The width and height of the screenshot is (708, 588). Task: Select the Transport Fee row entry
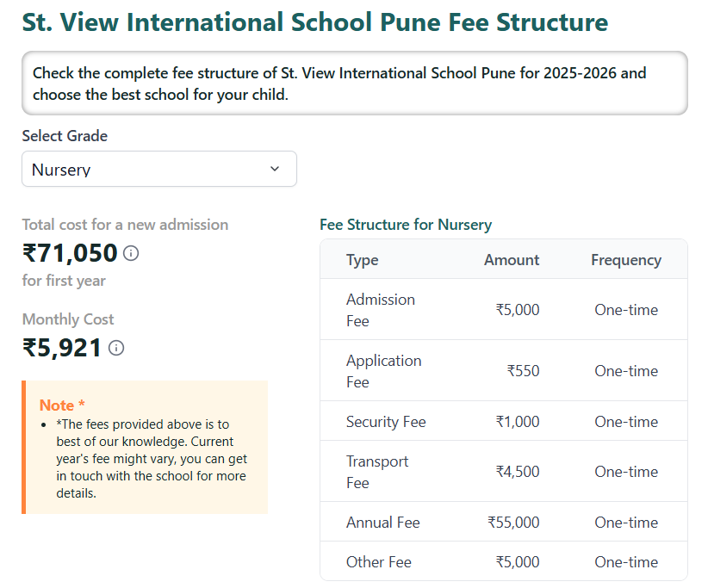pyautogui.click(x=377, y=472)
